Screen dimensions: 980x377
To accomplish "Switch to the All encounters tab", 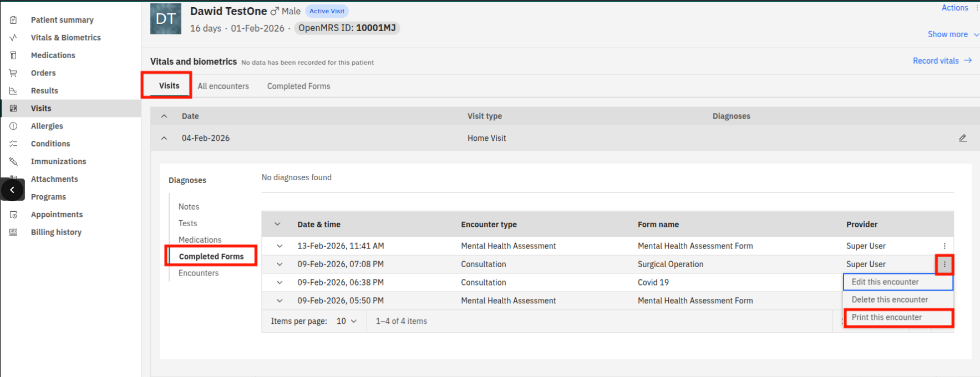I will point(223,86).
